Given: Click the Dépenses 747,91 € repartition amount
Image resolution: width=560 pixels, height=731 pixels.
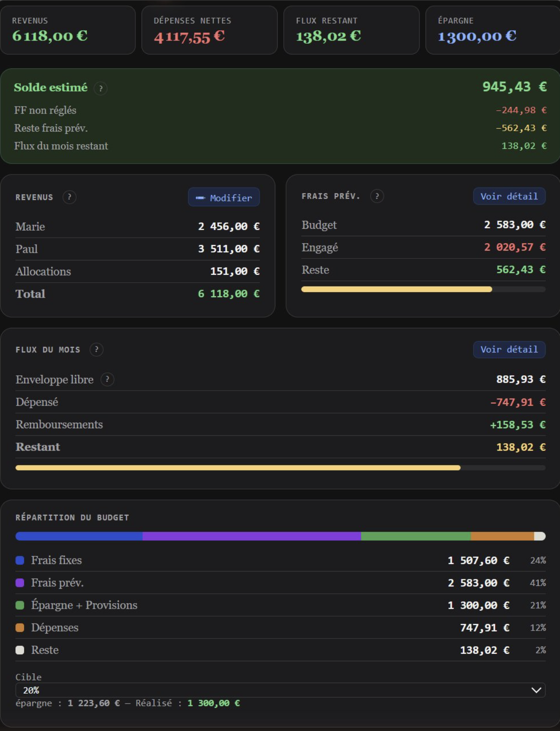Looking at the screenshot, I should tap(485, 628).
